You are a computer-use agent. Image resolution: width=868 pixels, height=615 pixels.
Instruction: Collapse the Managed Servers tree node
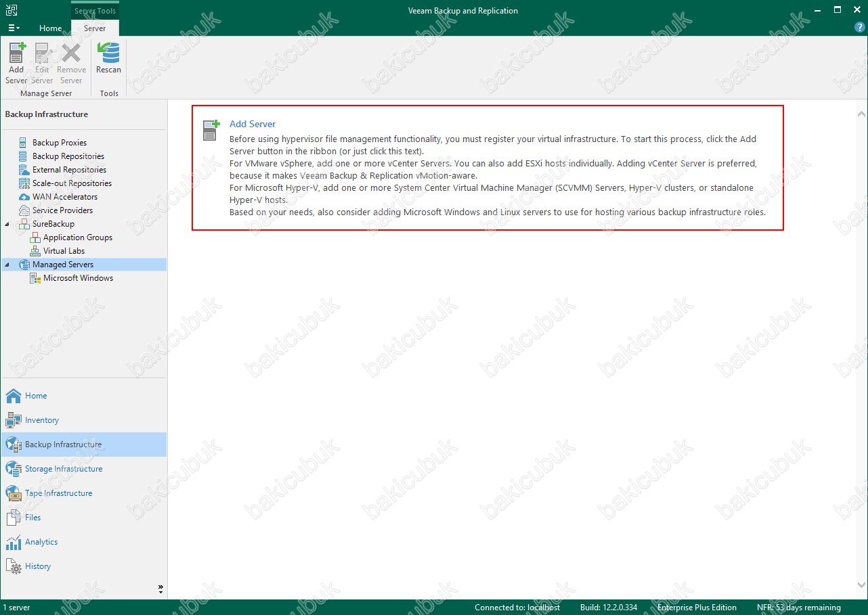tap(7, 265)
